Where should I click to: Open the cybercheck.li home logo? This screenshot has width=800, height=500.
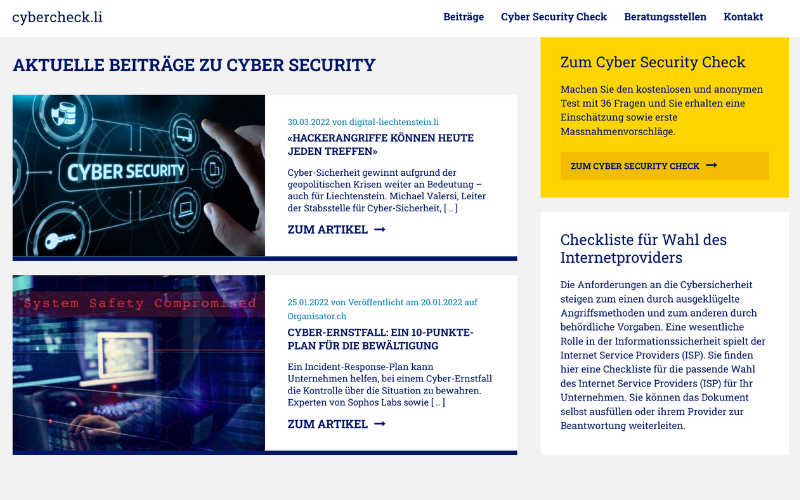click(57, 17)
